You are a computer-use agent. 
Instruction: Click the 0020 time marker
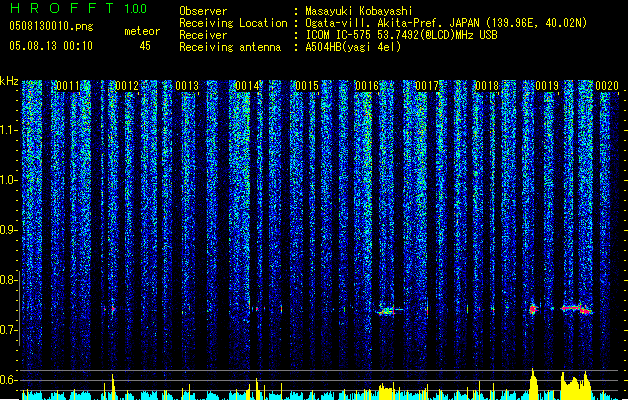[x=607, y=86]
